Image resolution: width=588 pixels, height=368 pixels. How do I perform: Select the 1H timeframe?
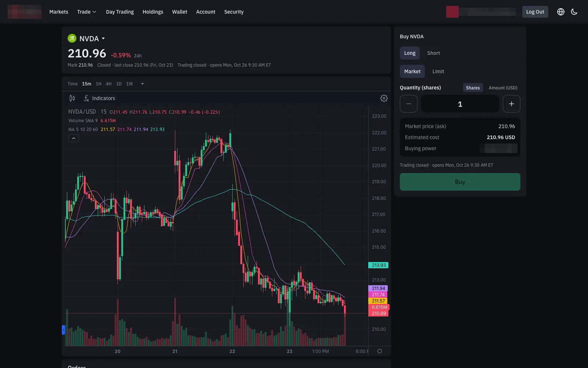98,84
